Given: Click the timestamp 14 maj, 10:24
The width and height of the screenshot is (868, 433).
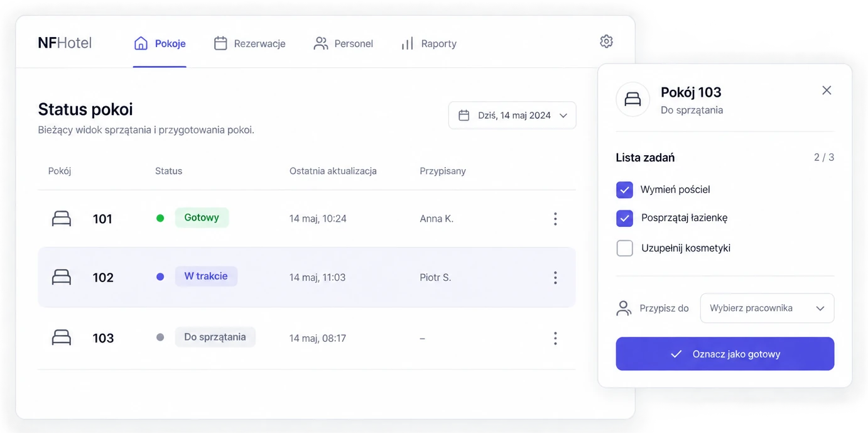Looking at the screenshot, I should tap(318, 219).
